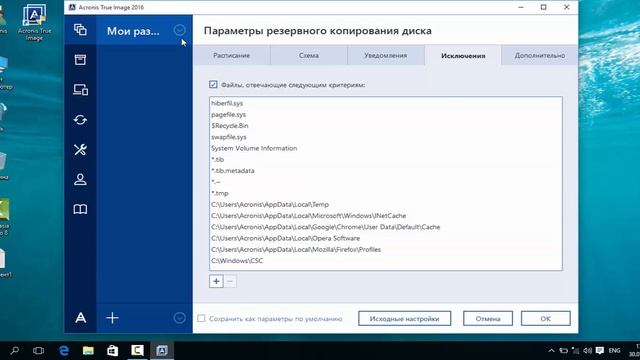Switch to the 'Дополнительно' tab
This screenshot has height=360, width=640.
coord(540,56)
